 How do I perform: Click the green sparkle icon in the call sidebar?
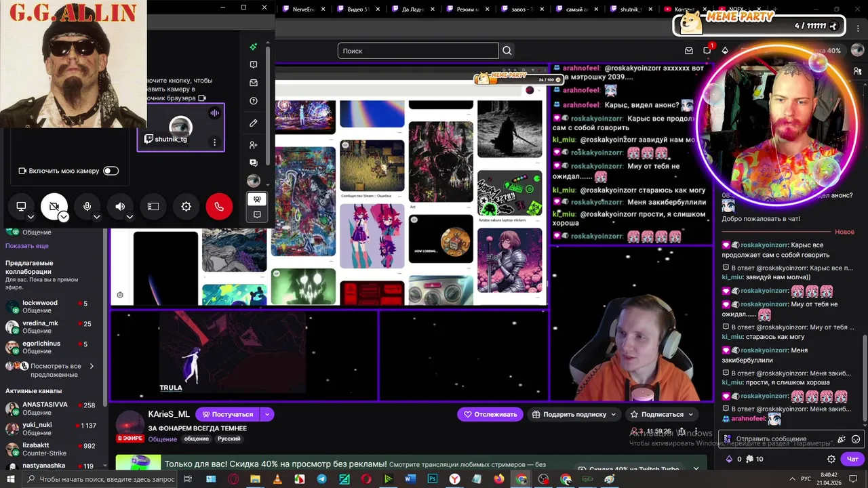[x=254, y=47]
